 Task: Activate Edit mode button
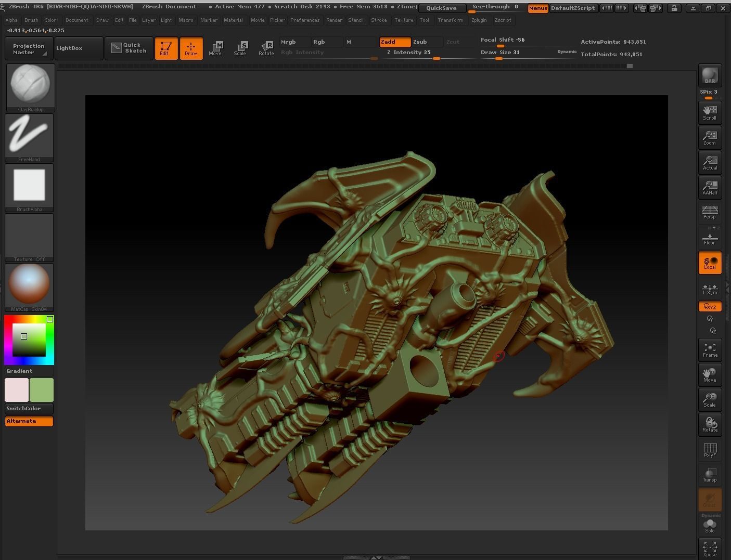point(166,48)
